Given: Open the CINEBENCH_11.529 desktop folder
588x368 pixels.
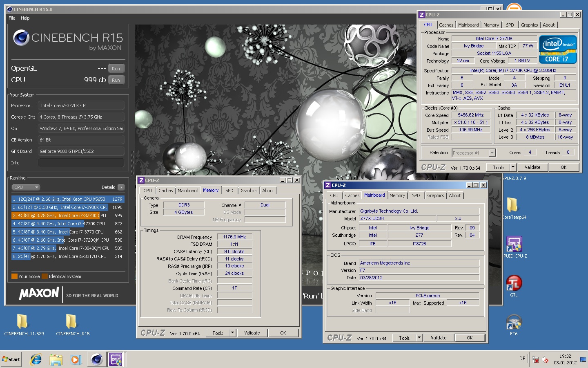Looking at the screenshot, I should 23,325.
